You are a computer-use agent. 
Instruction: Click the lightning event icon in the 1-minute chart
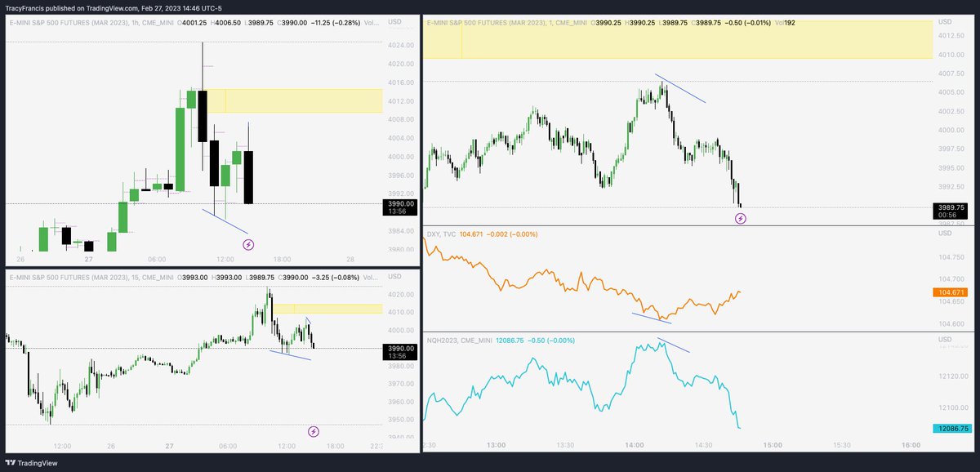(x=741, y=218)
